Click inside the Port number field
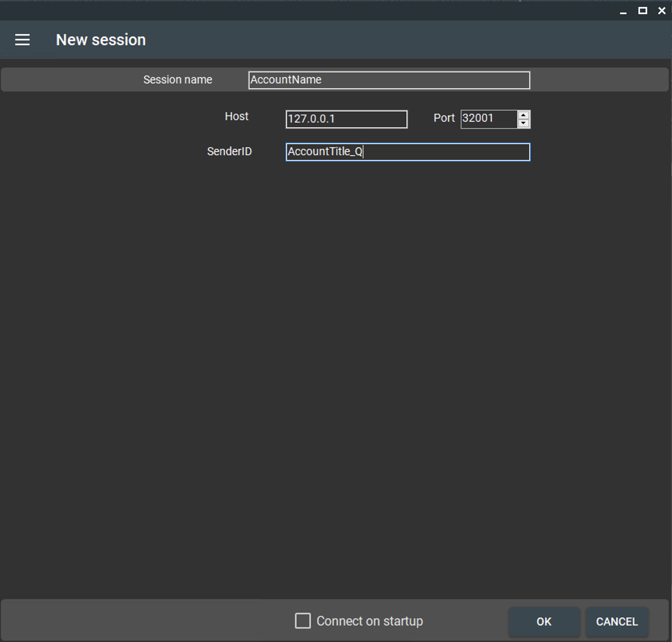 [488, 119]
